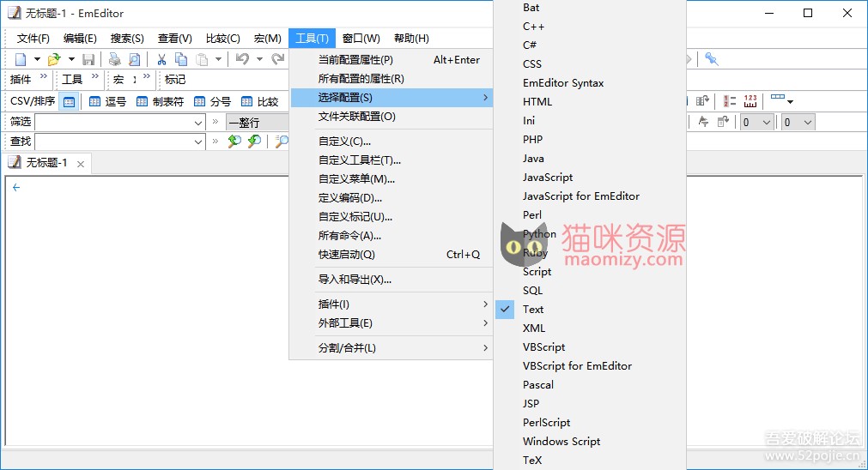Image resolution: width=868 pixels, height=470 pixels.
Task: Open the dropdown arrow next to New file
Action: tap(37, 59)
